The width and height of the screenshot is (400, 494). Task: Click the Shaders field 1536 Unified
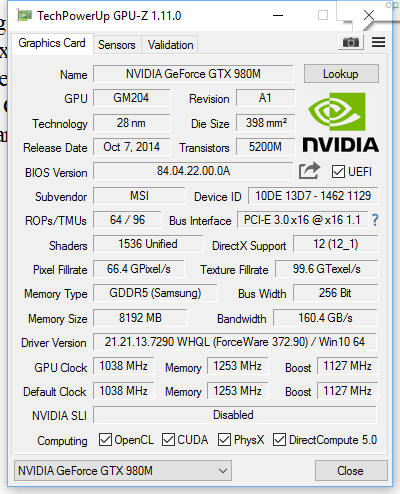pos(148,244)
